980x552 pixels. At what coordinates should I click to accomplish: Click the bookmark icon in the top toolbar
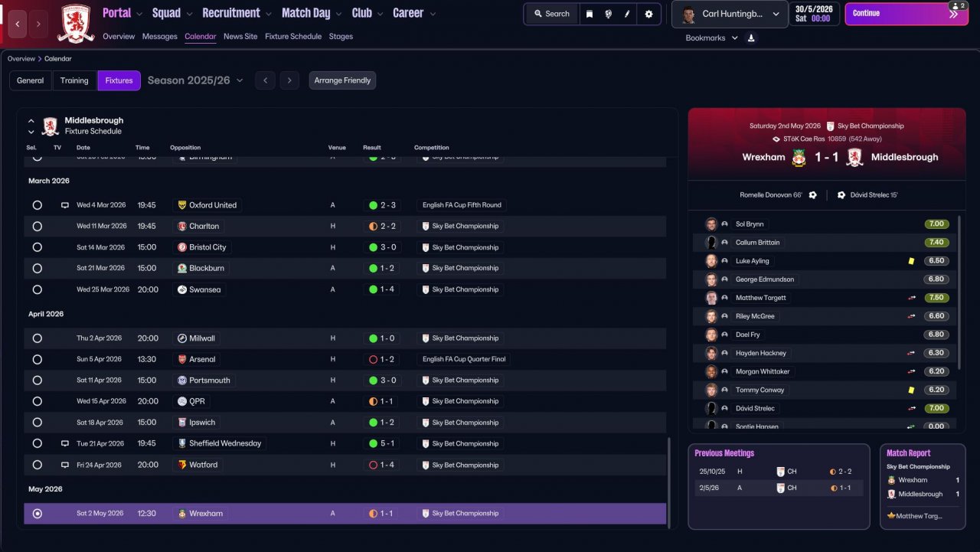(x=589, y=14)
